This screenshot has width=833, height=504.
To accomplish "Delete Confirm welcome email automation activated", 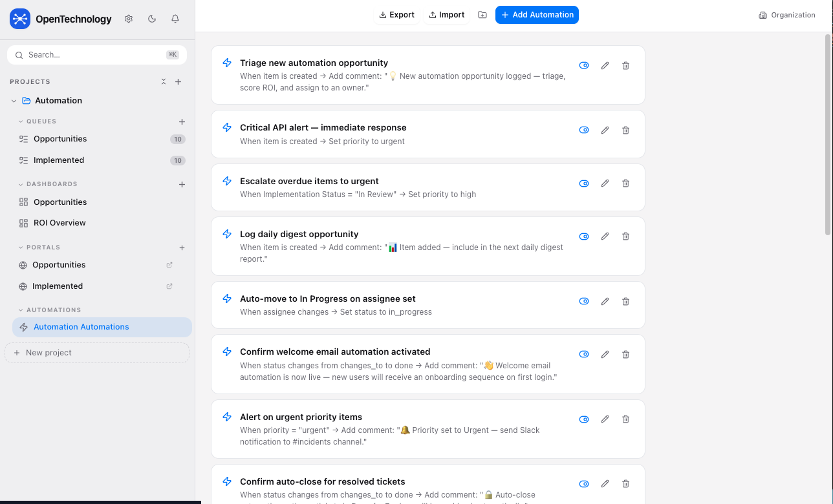I will pos(626,354).
